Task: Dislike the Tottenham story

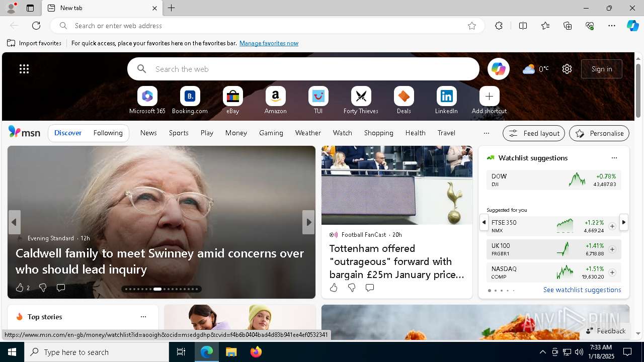Action: coord(352,288)
